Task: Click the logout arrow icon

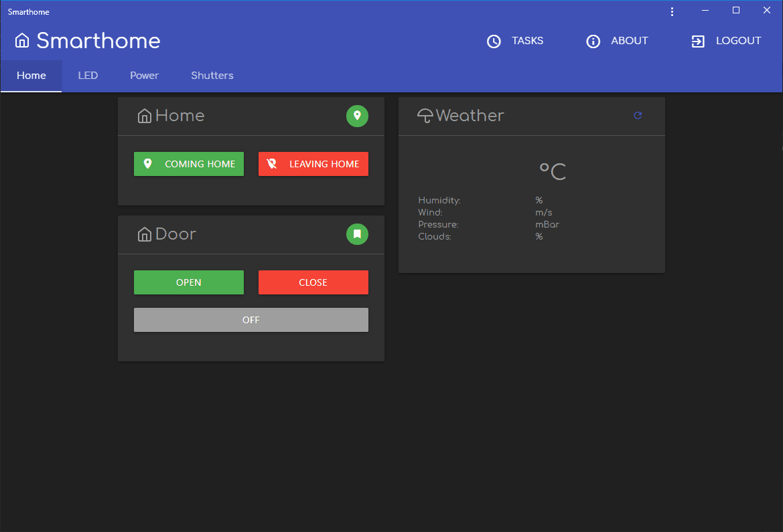Action: point(698,41)
